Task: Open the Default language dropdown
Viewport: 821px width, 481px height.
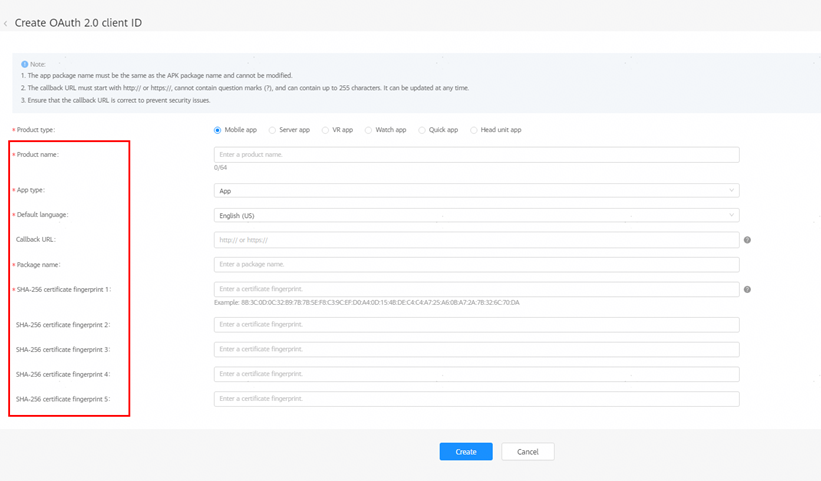Action: coord(476,215)
